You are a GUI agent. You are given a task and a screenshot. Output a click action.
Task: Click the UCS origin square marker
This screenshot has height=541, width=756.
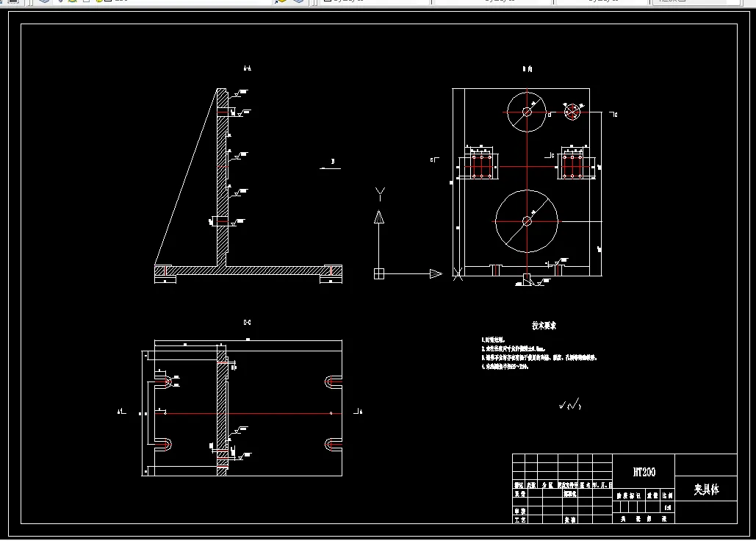(x=379, y=274)
